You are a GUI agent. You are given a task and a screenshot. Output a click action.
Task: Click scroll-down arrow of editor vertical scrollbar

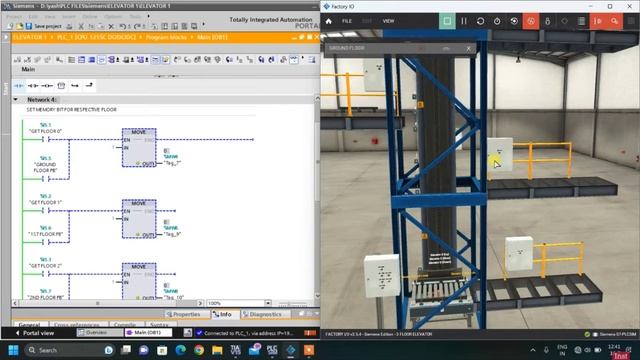tap(317, 296)
